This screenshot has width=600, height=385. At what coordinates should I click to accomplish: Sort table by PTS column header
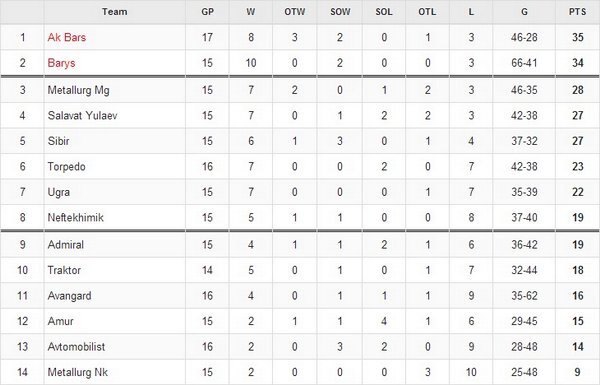tap(577, 12)
